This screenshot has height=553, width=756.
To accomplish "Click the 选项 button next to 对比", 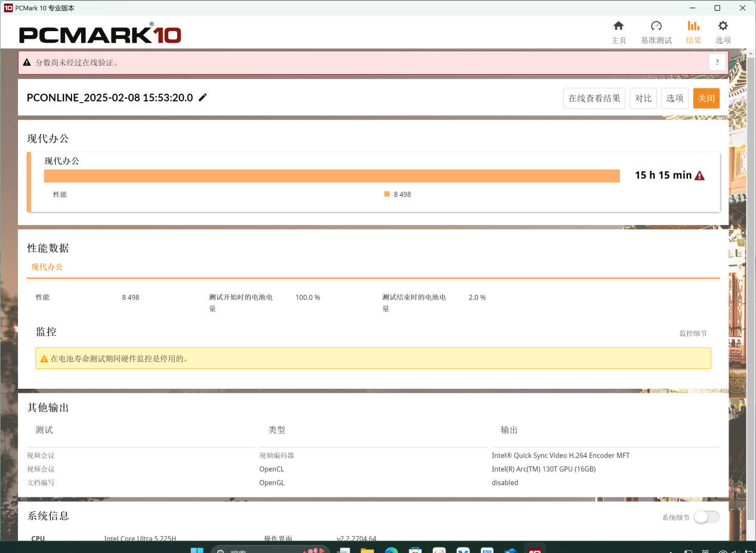I will pos(675,99).
